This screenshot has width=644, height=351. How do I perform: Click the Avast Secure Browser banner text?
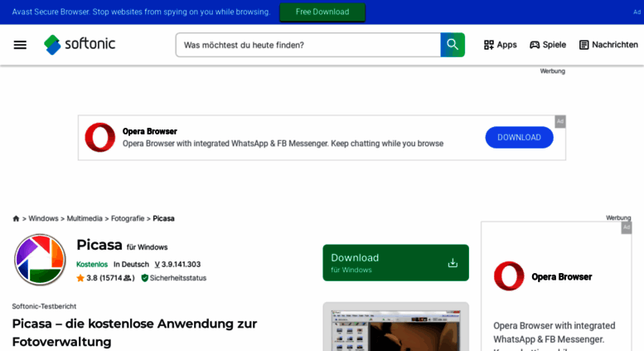click(141, 12)
